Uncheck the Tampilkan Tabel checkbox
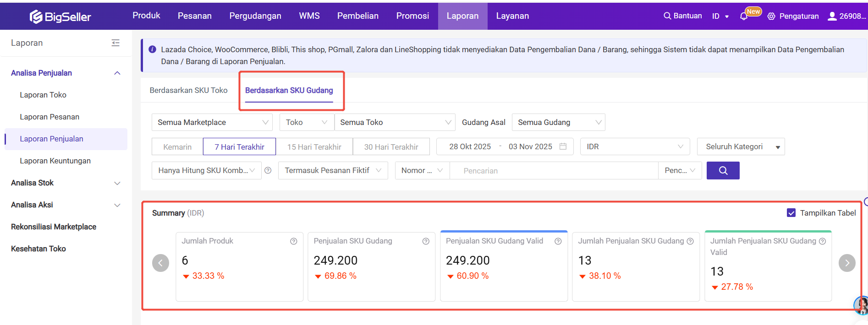The height and width of the screenshot is (325, 868). (791, 213)
